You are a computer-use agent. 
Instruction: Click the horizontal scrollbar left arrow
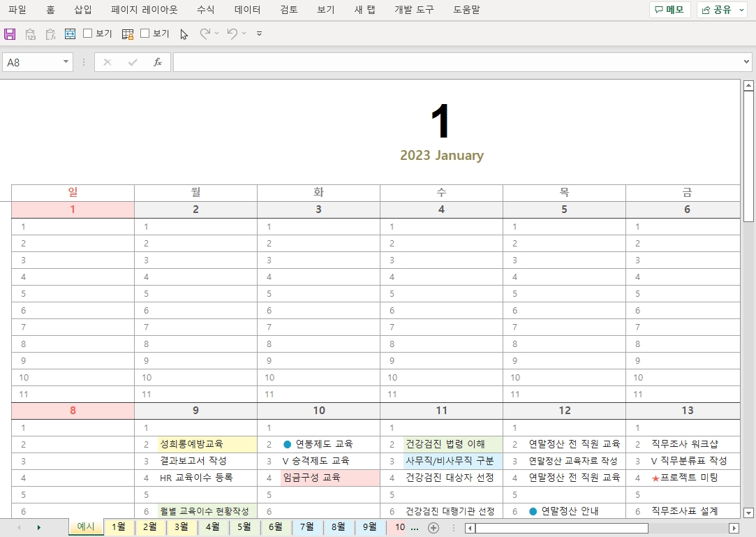click(x=470, y=529)
